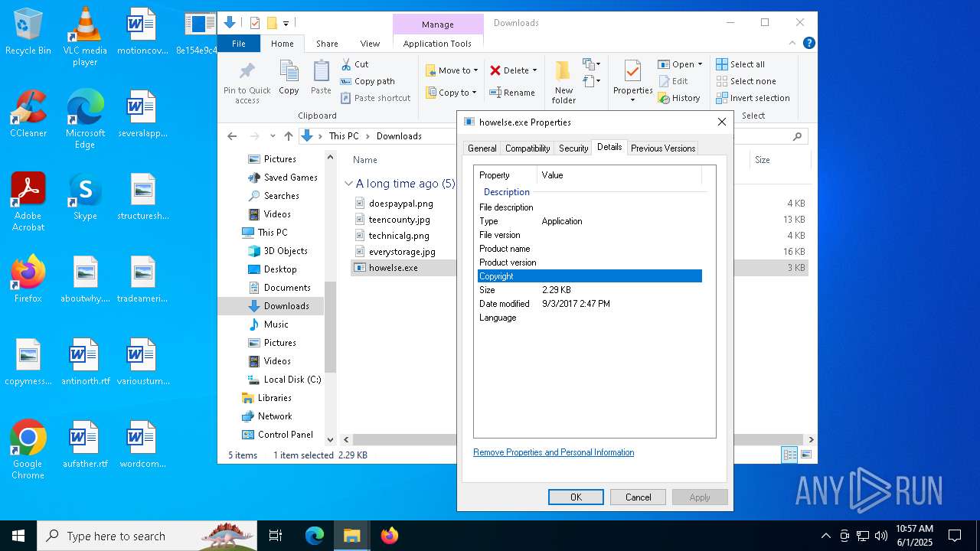Open Google Chrome desktop icon
This screenshot has width=980, height=551.
click(x=28, y=450)
